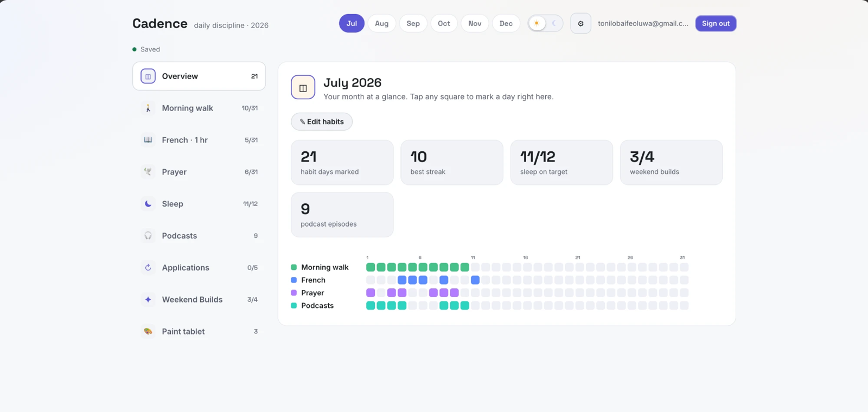
Task: Mark Podcasts on day 11
Action: point(475,306)
